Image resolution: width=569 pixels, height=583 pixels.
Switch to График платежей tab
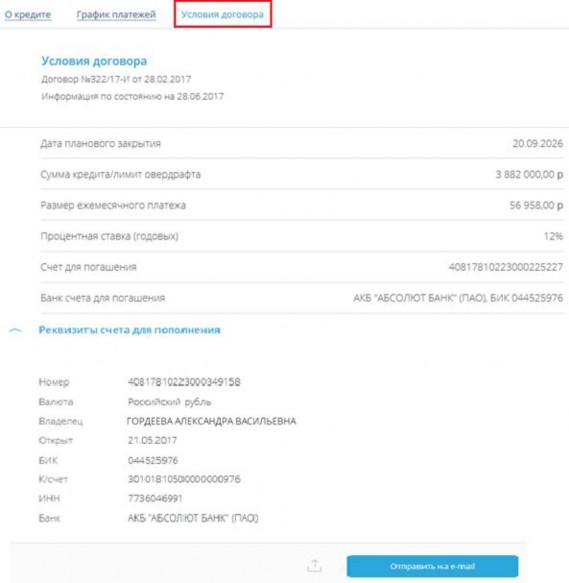pyautogui.click(x=116, y=15)
